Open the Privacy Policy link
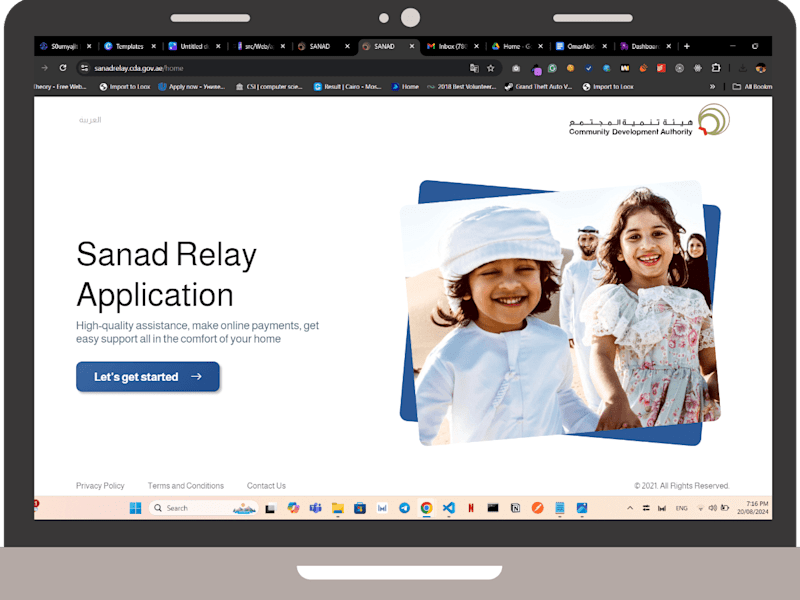The width and height of the screenshot is (800, 600). [x=100, y=486]
